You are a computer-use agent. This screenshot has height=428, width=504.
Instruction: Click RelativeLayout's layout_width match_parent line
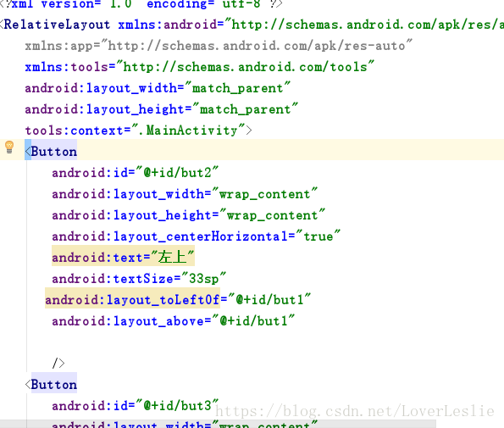(158, 88)
